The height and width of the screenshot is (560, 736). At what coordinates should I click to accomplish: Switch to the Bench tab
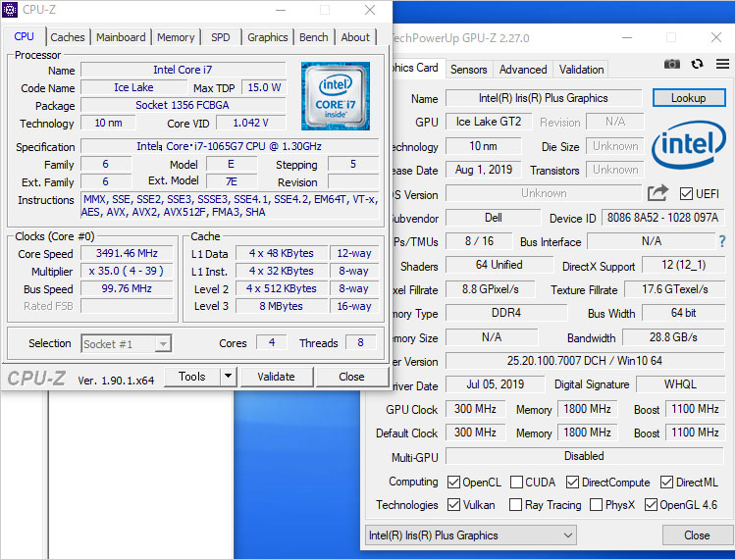coord(314,37)
